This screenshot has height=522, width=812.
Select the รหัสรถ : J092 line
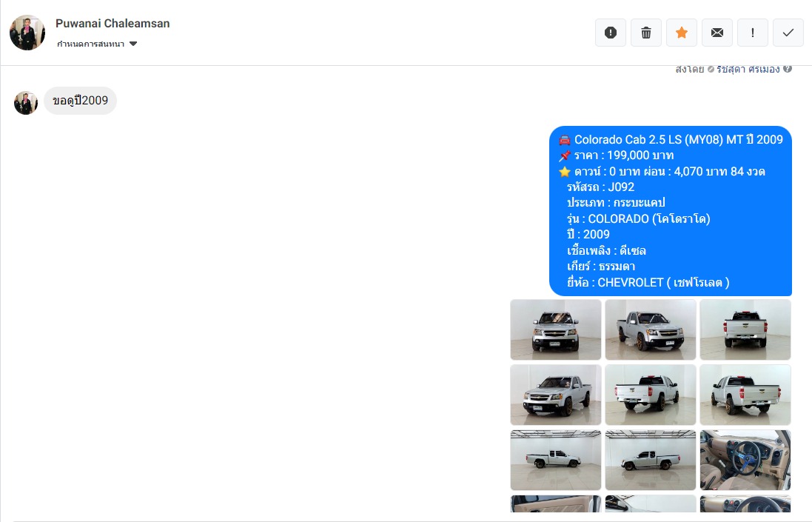(601, 187)
